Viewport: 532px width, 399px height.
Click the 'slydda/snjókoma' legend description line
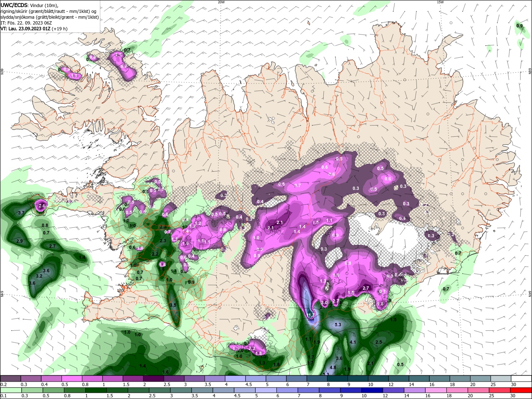click(49, 17)
